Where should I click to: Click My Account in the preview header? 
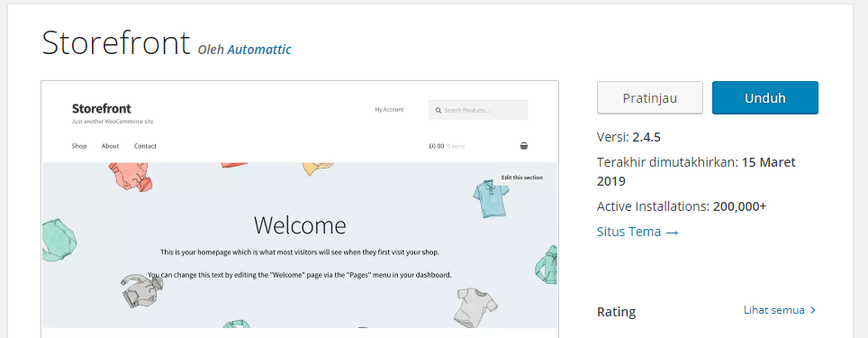tap(389, 110)
